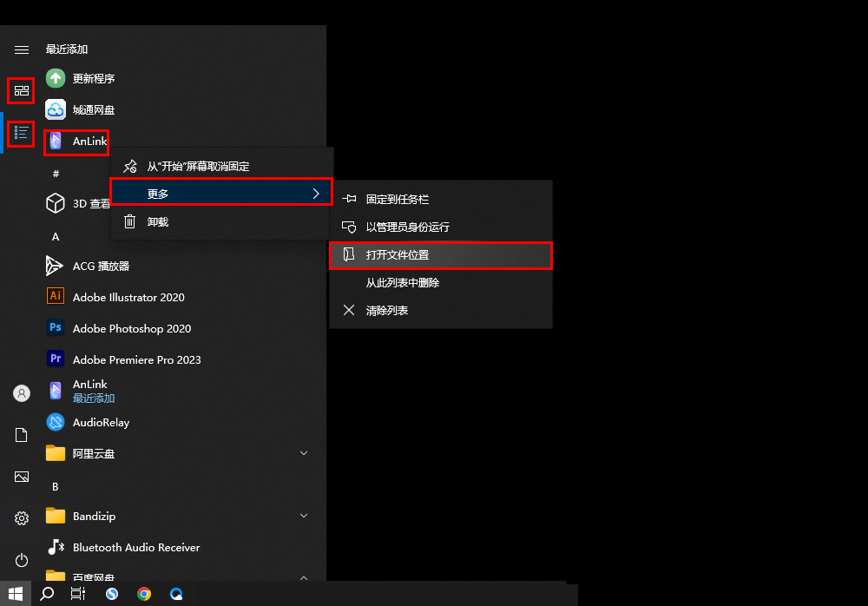Open taskbar Search magnifier
The image size is (868, 606).
click(x=47, y=594)
